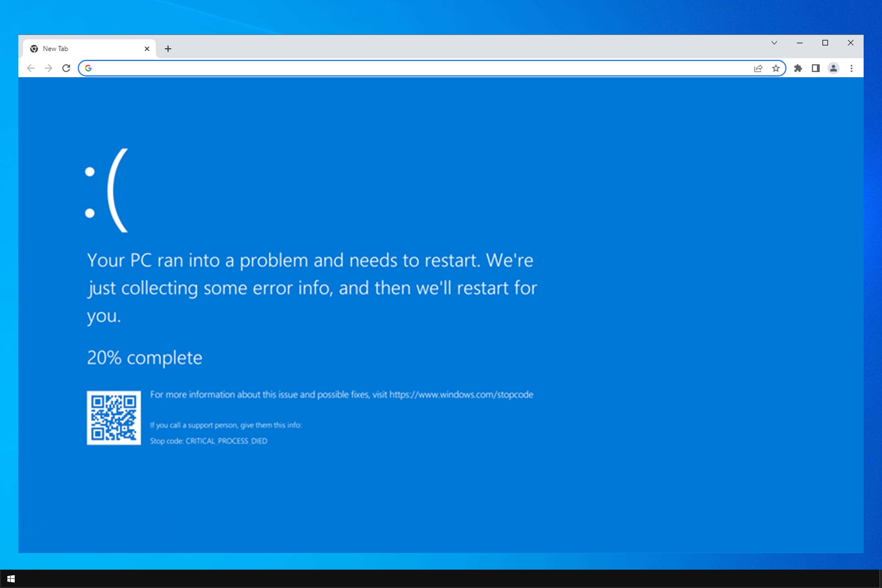
Task: Focus the address bar input
Action: coord(413,68)
